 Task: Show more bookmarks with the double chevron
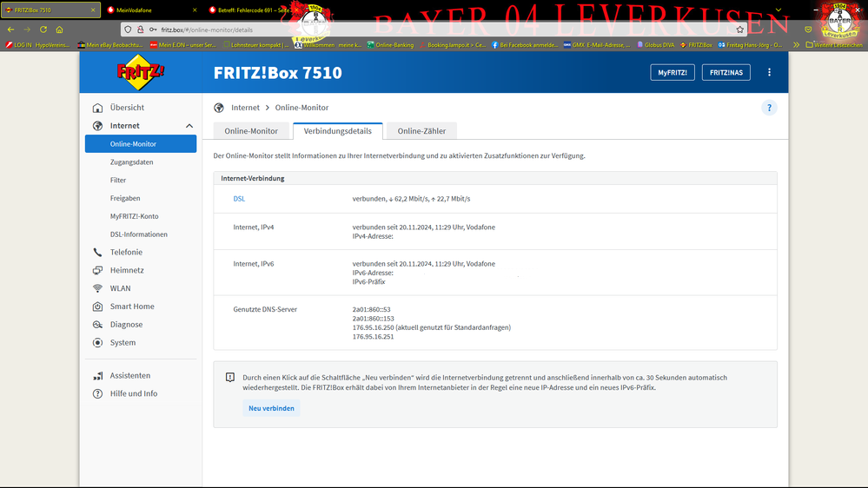point(796,45)
